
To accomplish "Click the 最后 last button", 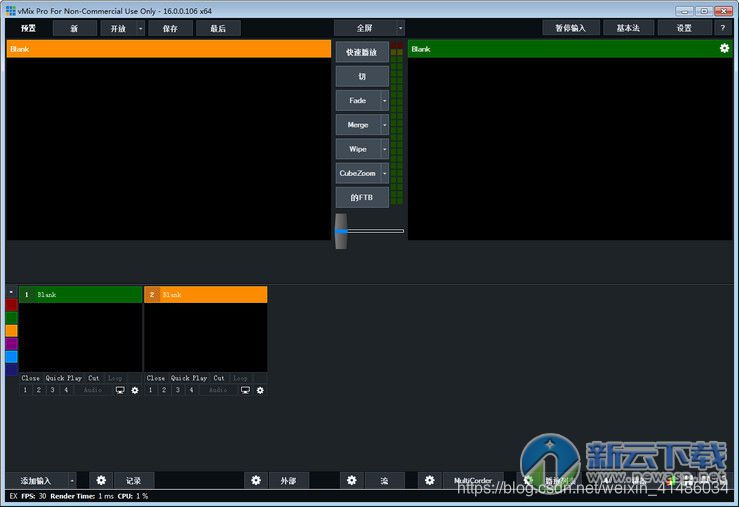I will click(x=218, y=28).
